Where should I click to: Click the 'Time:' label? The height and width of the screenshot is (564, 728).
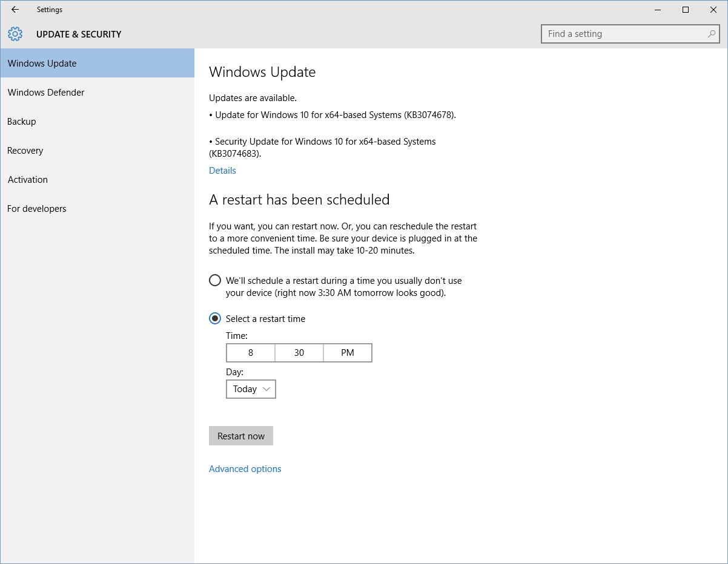[x=237, y=336]
